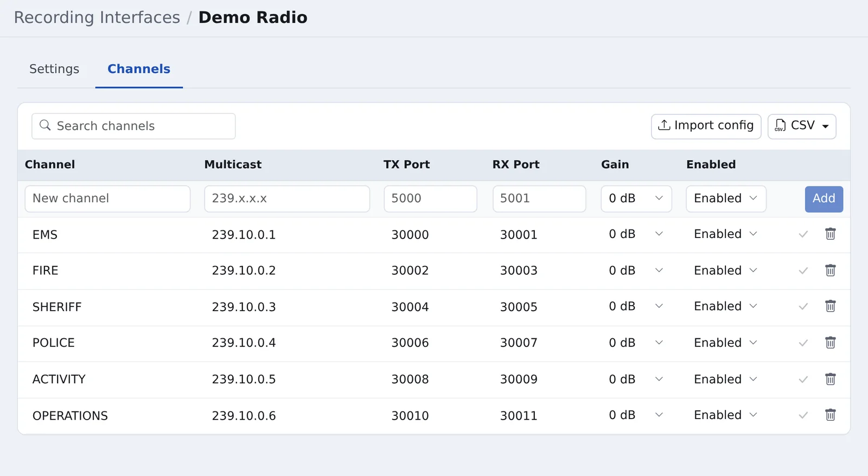Image resolution: width=868 pixels, height=476 pixels.
Task: Open the gain dropdown for SHERIFF
Action: pyautogui.click(x=636, y=306)
